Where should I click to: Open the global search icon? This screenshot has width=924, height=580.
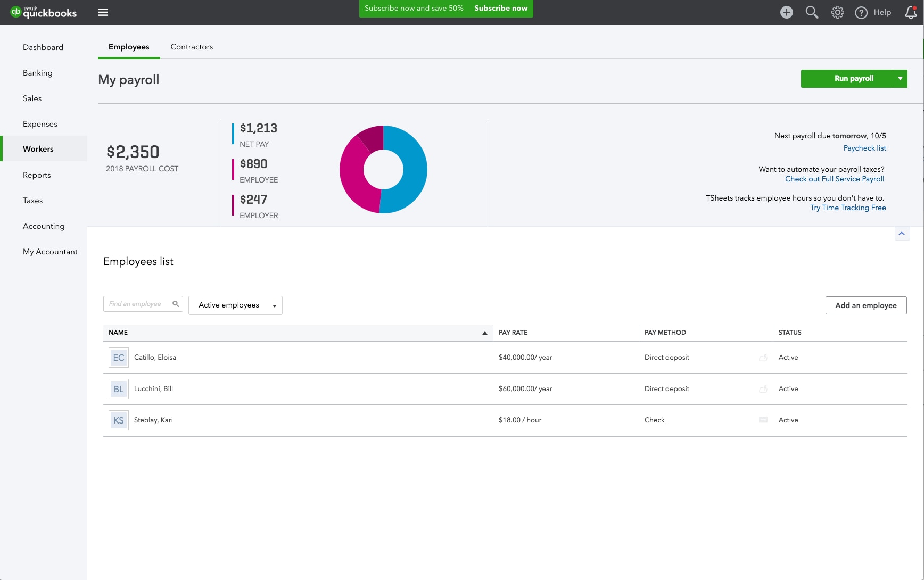812,12
